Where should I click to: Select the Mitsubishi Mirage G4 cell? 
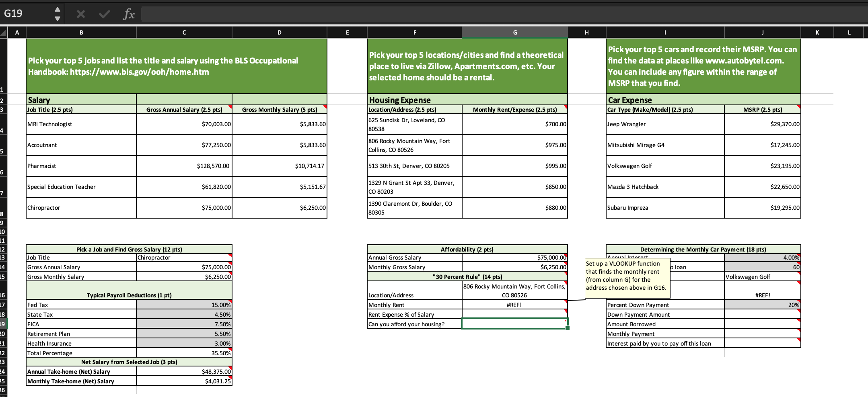665,145
